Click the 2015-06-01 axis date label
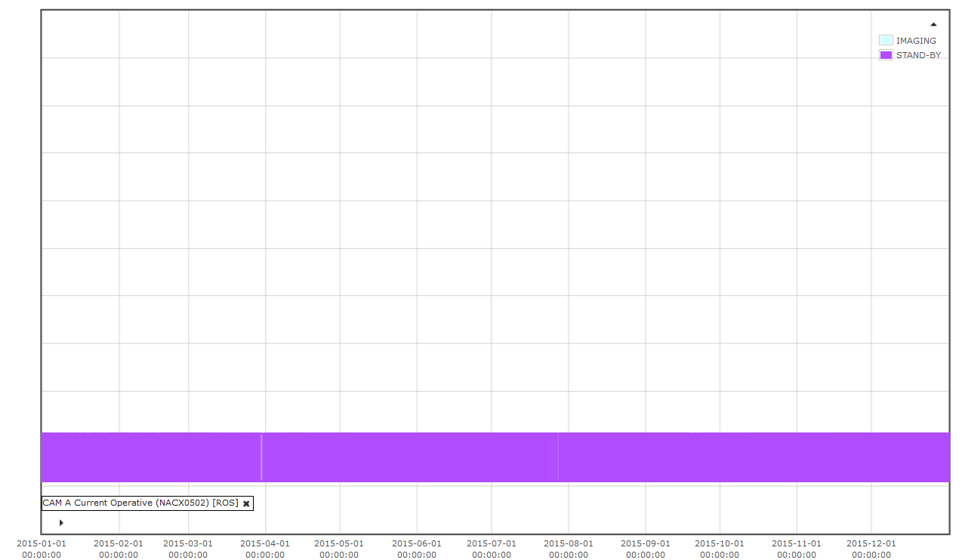Image resolution: width=962 pixels, height=560 pixels. [x=417, y=549]
